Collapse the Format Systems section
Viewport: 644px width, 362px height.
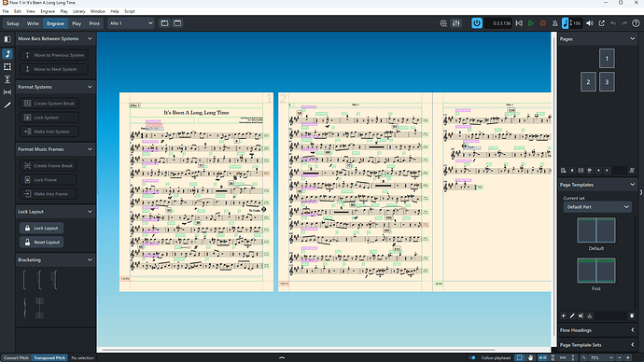tap(90, 87)
